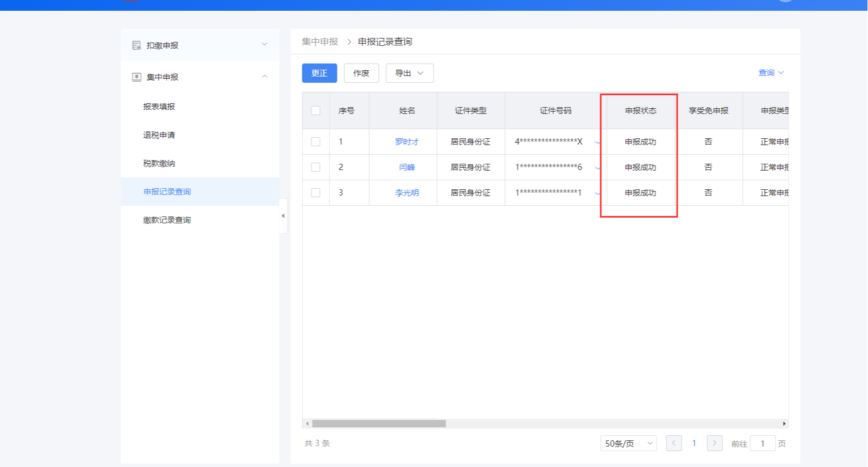Collapse the sidebar with the triangle handle
Viewport: 868px width, 467px height.
pyautogui.click(x=283, y=216)
